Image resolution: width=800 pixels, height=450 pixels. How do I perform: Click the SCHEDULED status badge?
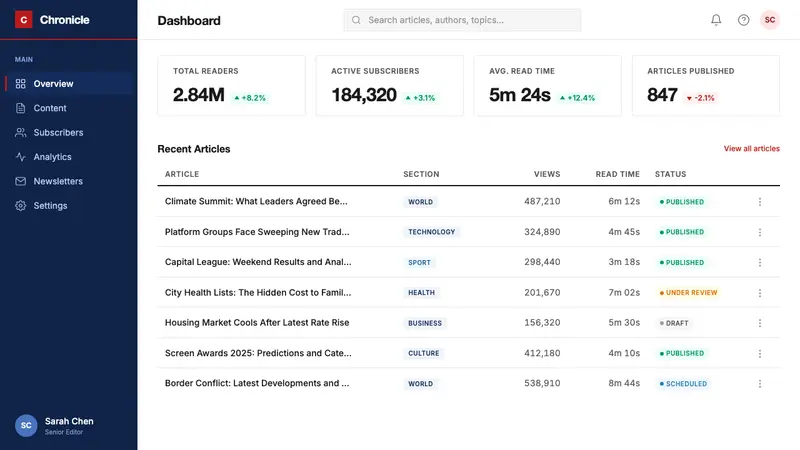[x=683, y=384]
